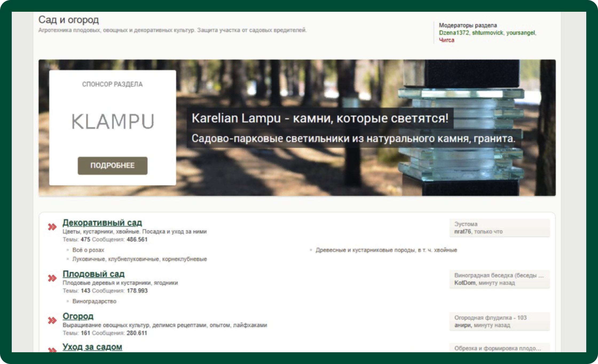This screenshot has width=598, height=364.
Task: Open the Уход за садом section
Action: pos(92,347)
